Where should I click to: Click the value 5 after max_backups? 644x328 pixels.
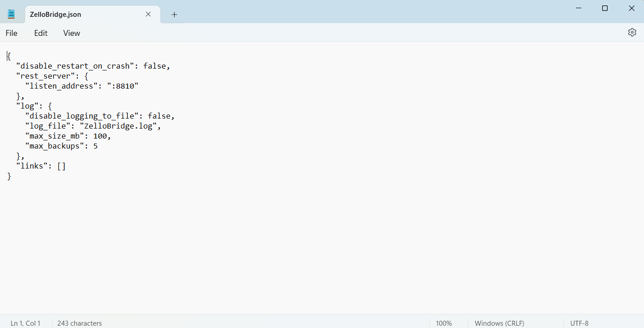tap(96, 146)
